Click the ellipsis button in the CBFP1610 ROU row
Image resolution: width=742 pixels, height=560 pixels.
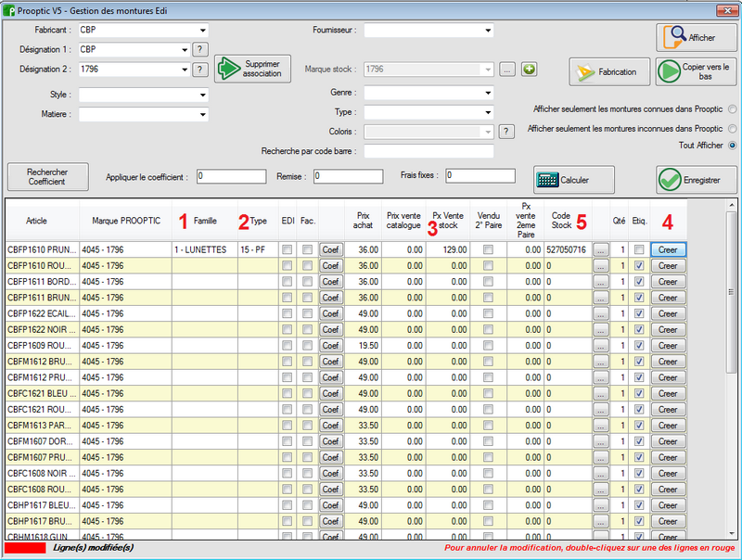pos(600,266)
